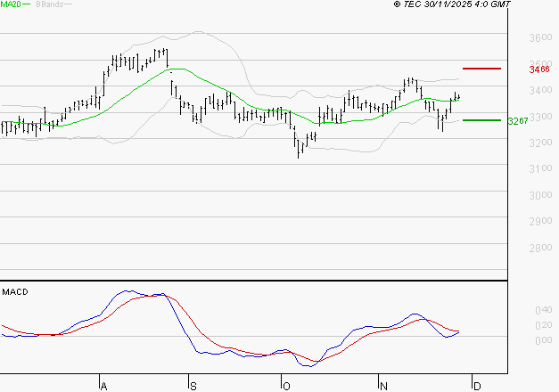Viewport: 559px width, 392px height.
Task: Click the green 3267 support value
Action: click(x=518, y=121)
